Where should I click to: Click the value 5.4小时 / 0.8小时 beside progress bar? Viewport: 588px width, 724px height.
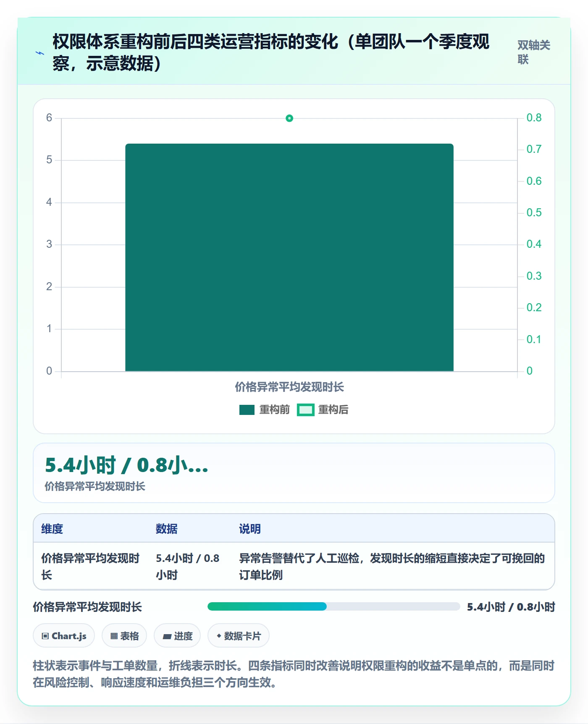(x=511, y=607)
